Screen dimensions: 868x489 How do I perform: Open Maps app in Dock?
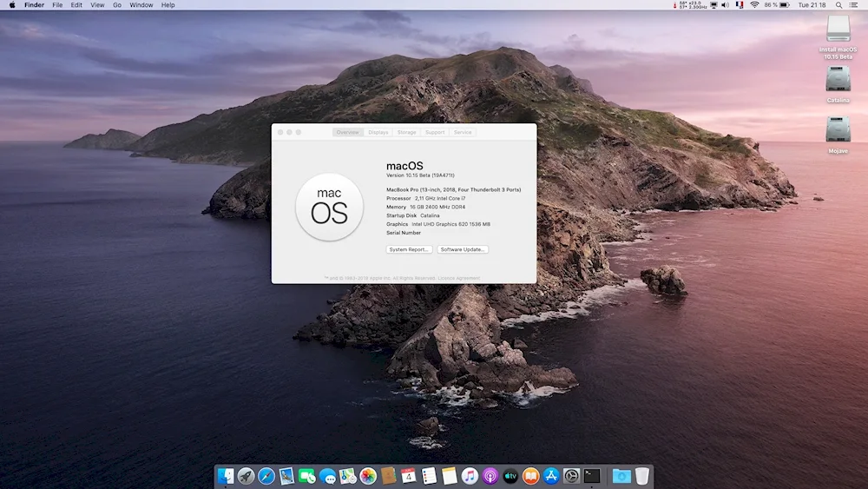point(348,476)
